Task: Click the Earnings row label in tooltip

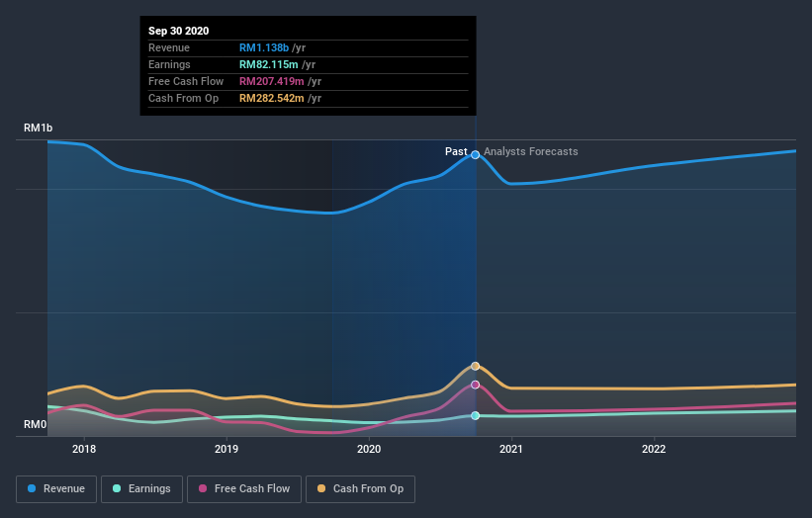Action: point(169,64)
